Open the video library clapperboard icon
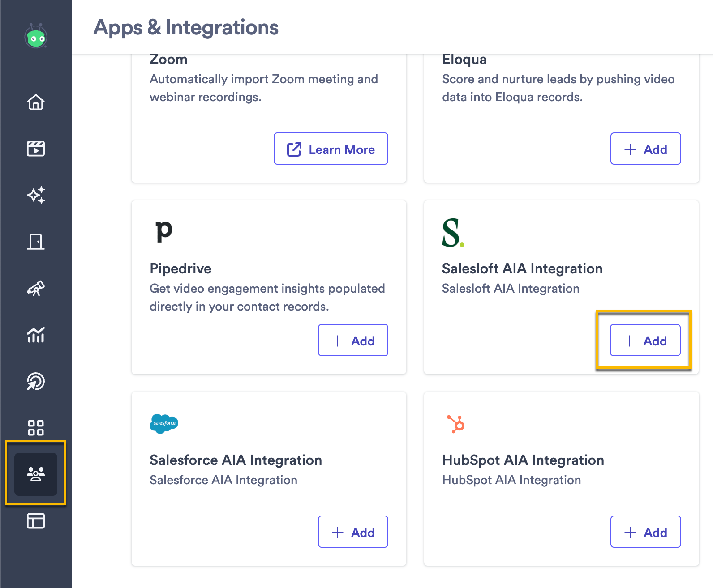713x588 pixels. click(36, 149)
